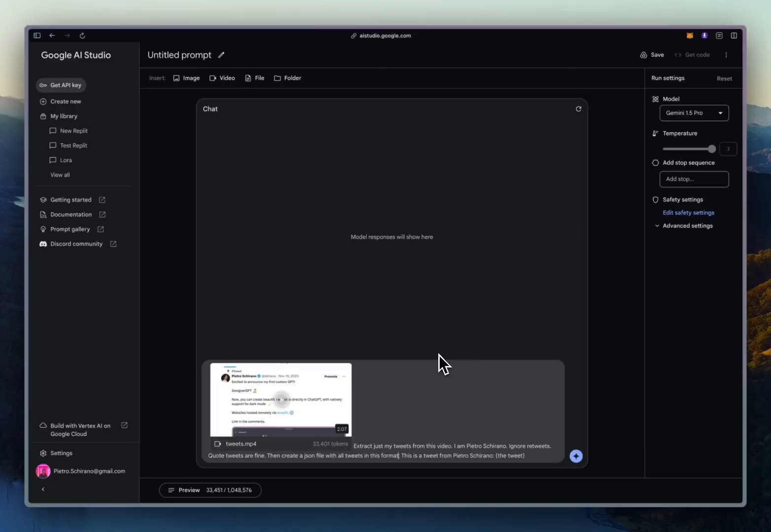Click Edit safety settings
The width and height of the screenshot is (771, 532).
[688, 213]
